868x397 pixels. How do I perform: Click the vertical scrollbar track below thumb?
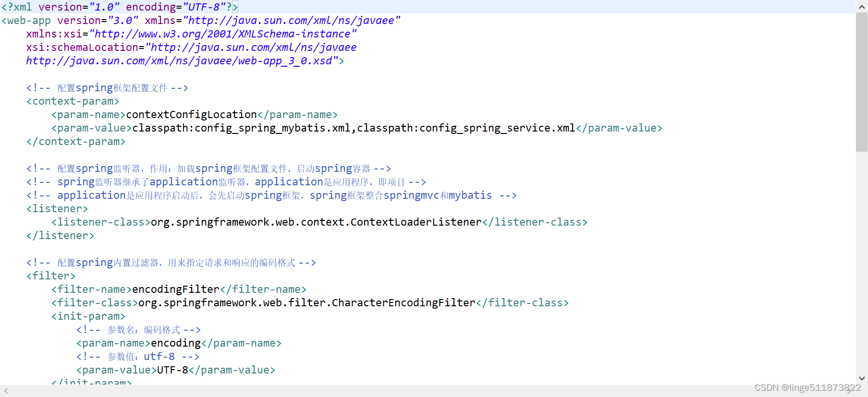[862, 262]
